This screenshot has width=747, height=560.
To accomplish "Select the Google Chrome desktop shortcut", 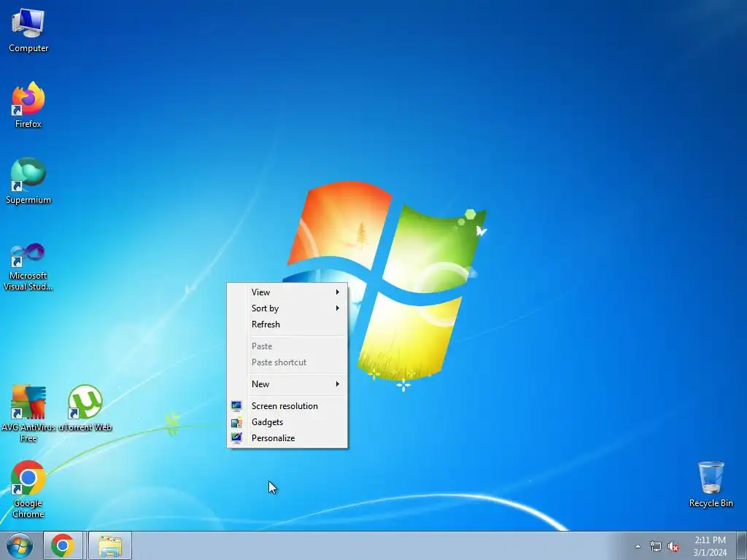I will pyautogui.click(x=28, y=489).
